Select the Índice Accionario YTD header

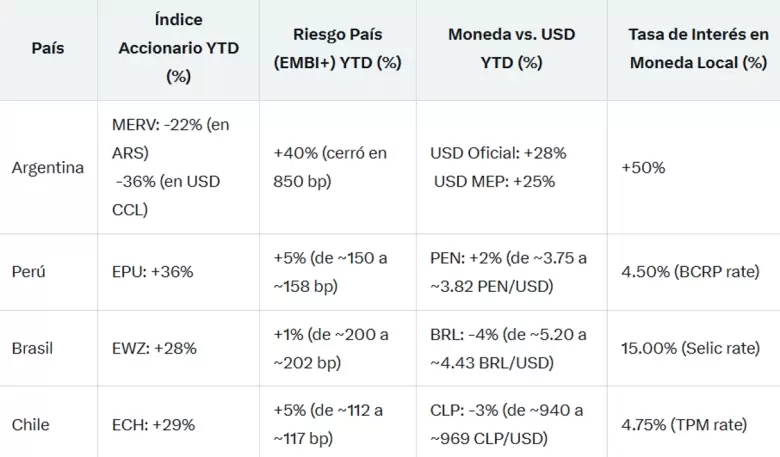[179, 48]
